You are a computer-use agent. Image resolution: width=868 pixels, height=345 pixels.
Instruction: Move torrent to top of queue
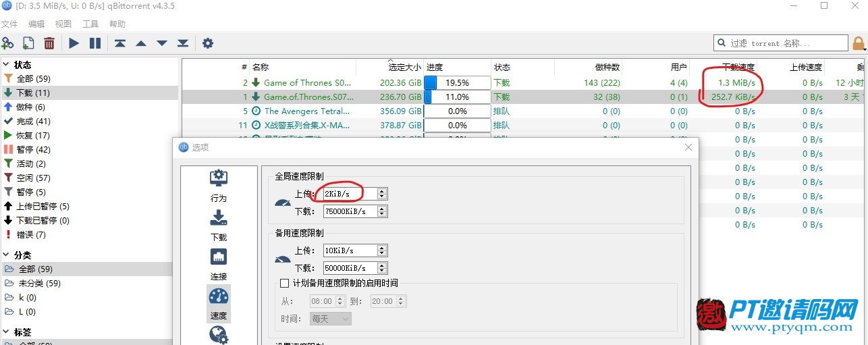[x=119, y=43]
